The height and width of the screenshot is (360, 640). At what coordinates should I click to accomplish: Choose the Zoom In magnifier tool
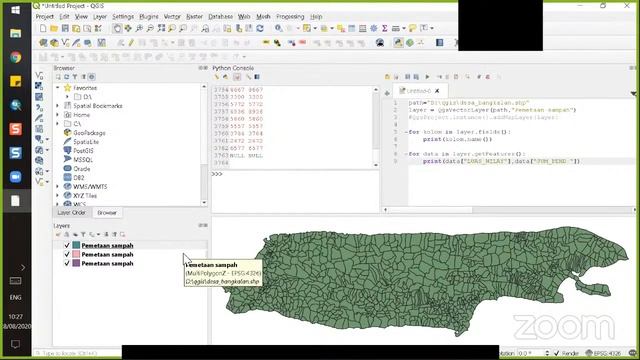[x=139, y=29]
